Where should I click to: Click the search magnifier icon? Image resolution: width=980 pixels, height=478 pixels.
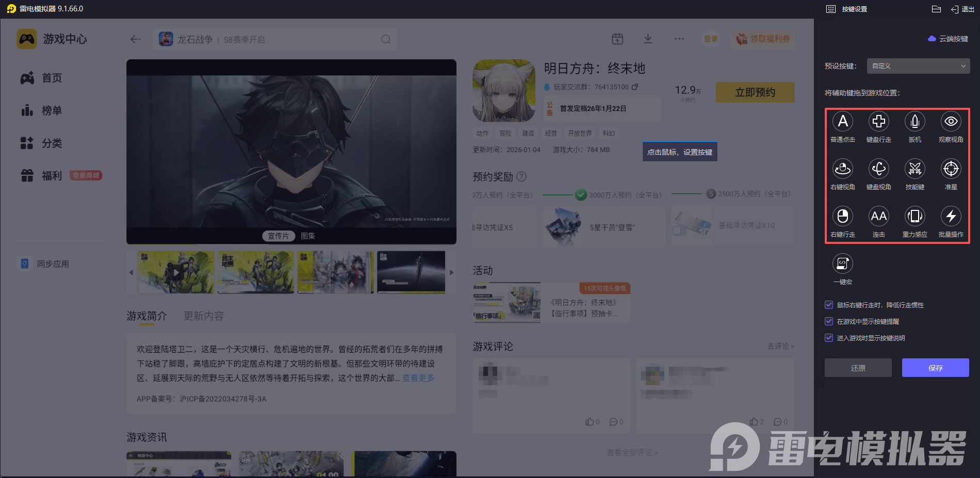(386, 39)
